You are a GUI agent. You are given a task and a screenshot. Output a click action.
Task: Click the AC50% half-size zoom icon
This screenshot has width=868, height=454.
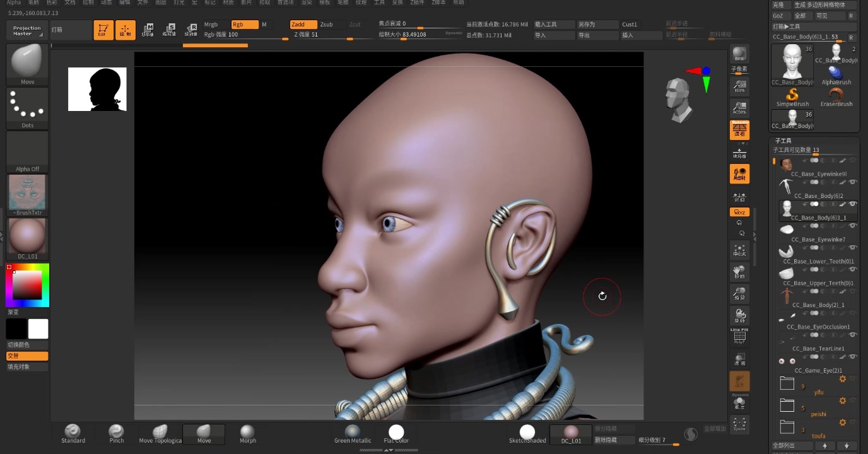coord(739,108)
